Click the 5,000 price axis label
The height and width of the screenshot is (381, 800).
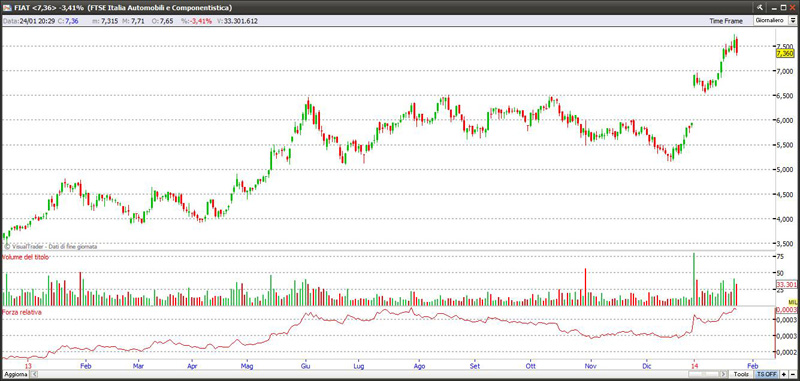(786, 170)
